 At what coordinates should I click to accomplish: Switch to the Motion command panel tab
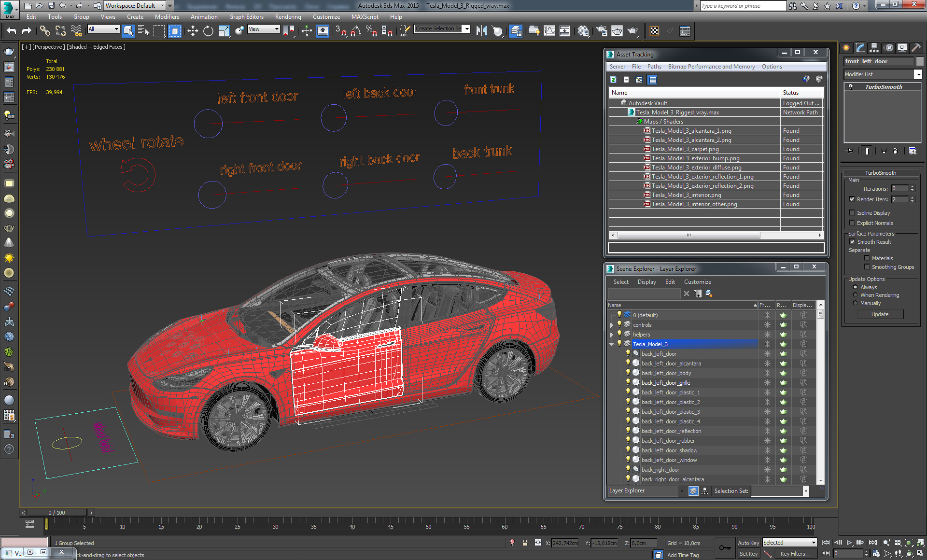pos(888,48)
